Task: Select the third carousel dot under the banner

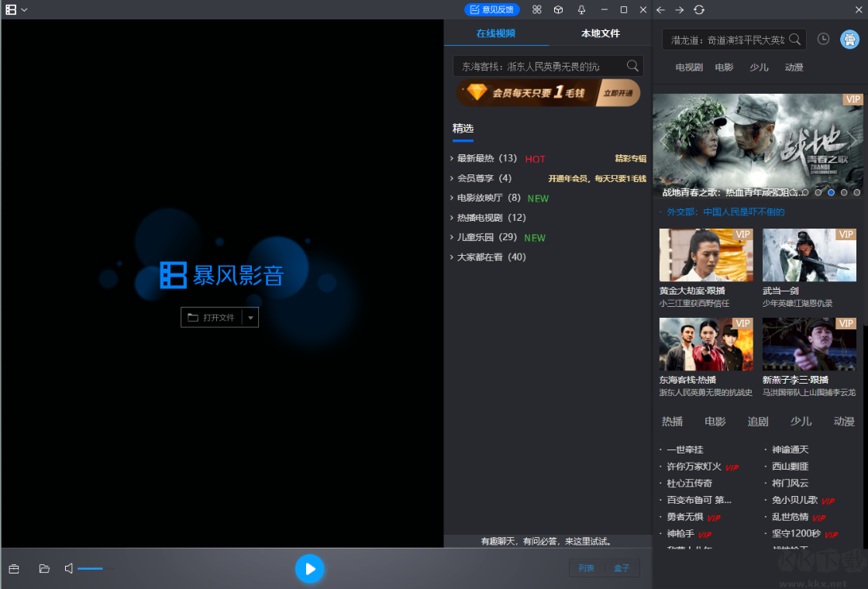Action: coord(831,191)
